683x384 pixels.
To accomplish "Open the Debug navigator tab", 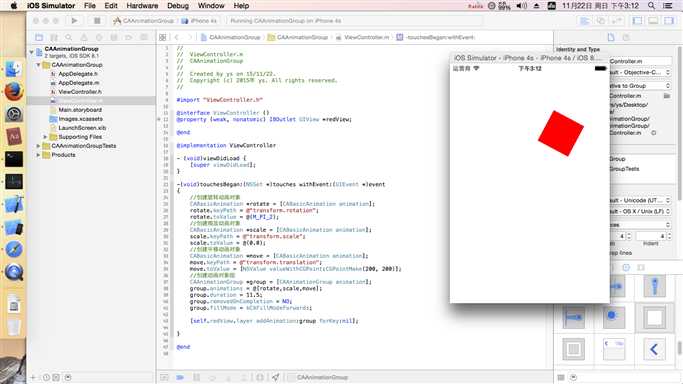I will 114,37.
